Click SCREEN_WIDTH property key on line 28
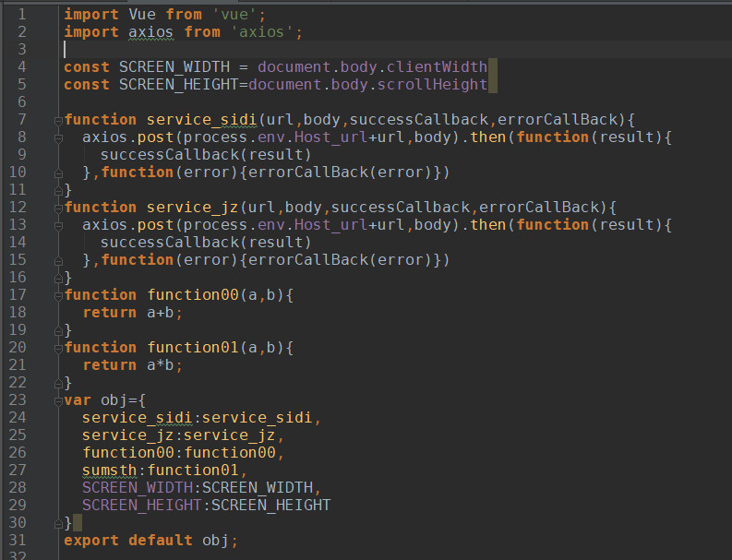The width and height of the screenshot is (732, 560). pyautogui.click(x=138, y=488)
